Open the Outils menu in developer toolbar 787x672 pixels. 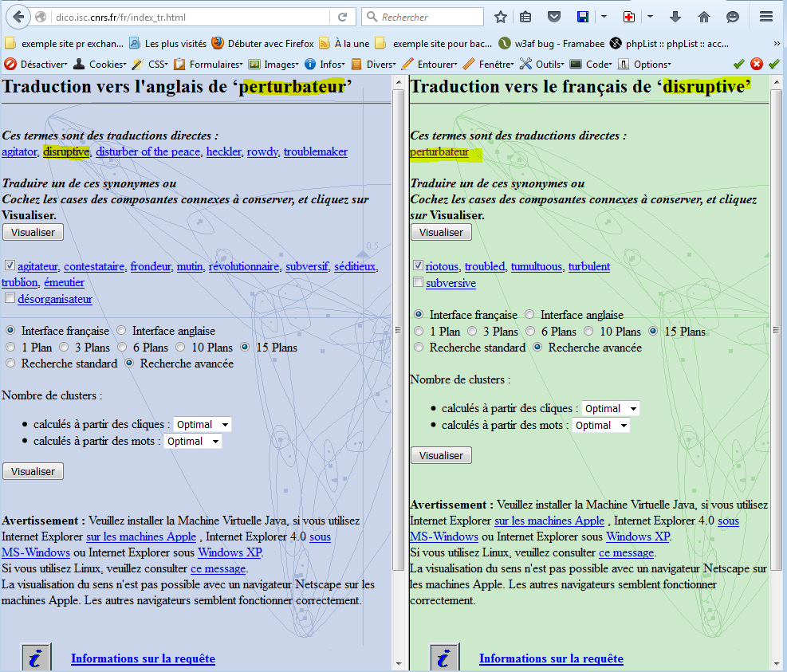542,64
